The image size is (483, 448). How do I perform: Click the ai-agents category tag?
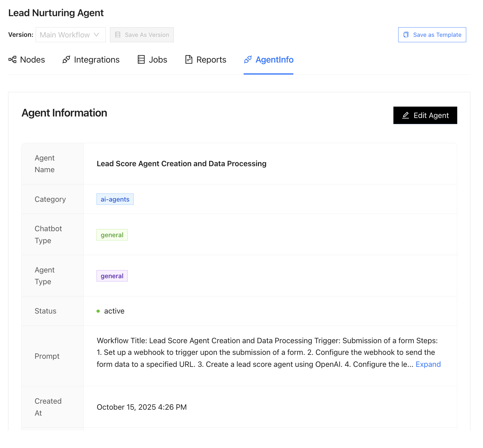[115, 199]
